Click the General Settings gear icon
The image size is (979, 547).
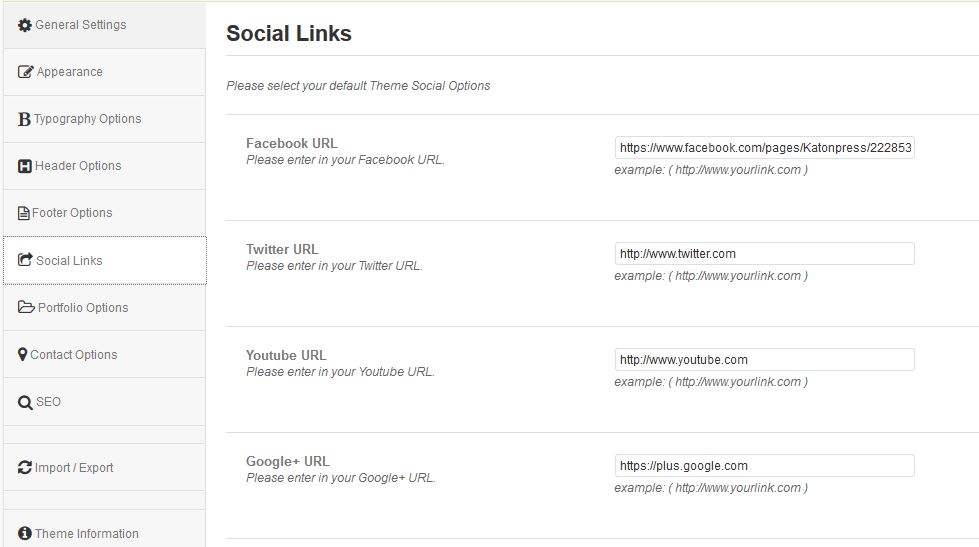click(25, 25)
